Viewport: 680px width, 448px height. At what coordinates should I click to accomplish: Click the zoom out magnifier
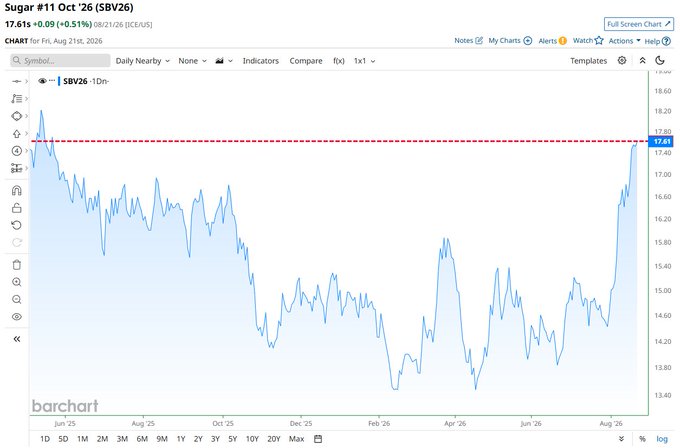16,299
